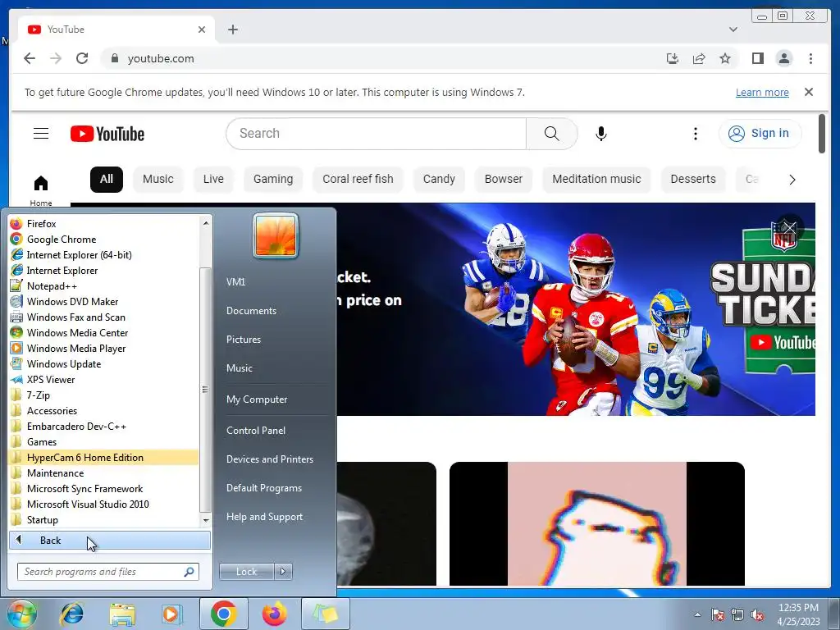
Task: Click the Sign in button
Action: coord(760,133)
